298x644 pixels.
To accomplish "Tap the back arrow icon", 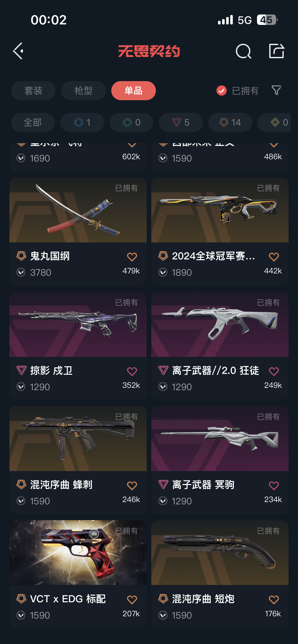I will click(x=18, y=51).
